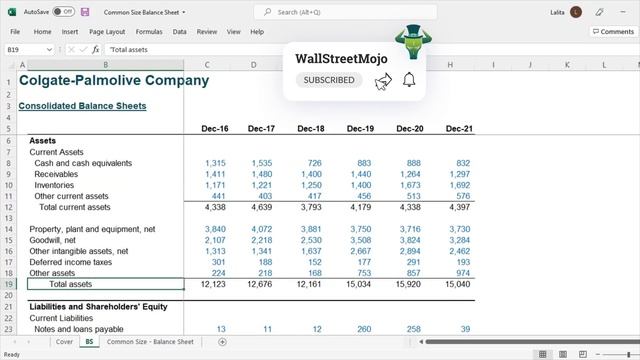Screen dimensions: 640x360
Task: Click the next sheet navigation arrow
Action: click(x=29, y=342)
